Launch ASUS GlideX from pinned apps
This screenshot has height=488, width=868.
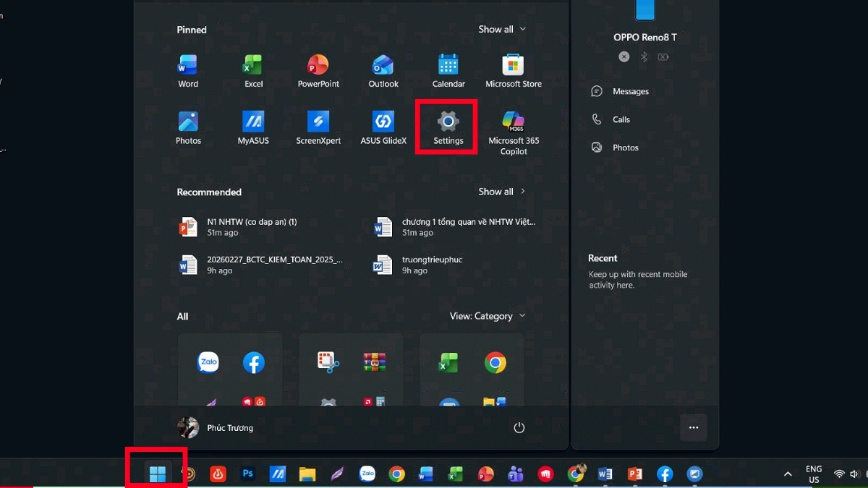383,127
